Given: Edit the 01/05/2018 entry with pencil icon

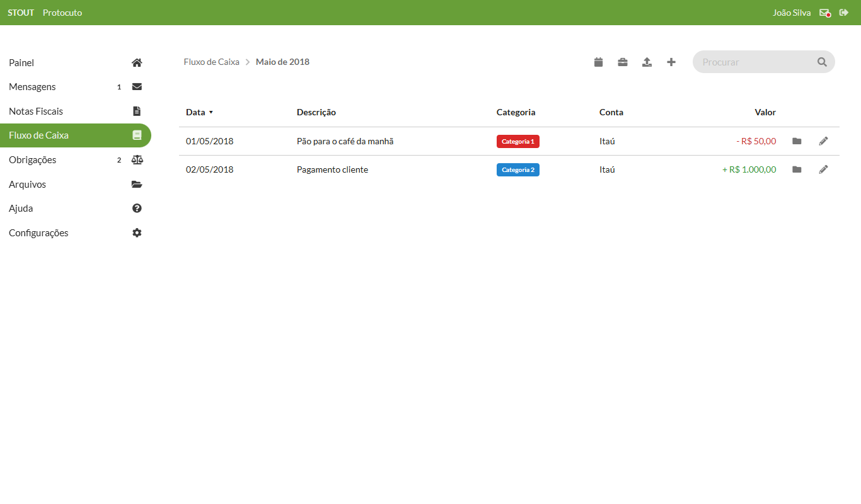Looking at the screenshot, I should (x=823, y=141).
